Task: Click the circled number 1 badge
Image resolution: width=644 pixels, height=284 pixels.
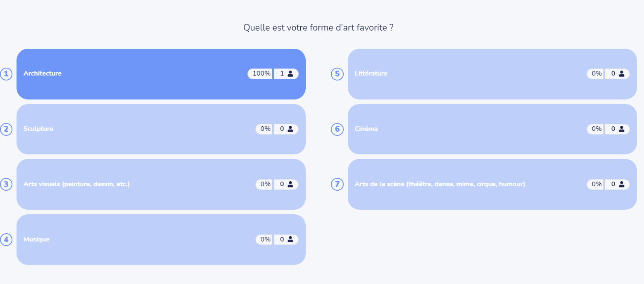Action: [x=6, y=74]
